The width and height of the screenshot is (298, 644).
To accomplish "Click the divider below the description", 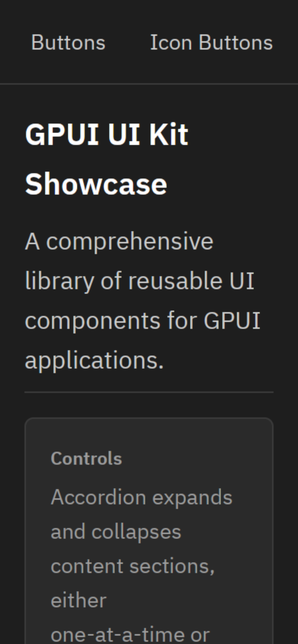I will [x=149, y=392].
